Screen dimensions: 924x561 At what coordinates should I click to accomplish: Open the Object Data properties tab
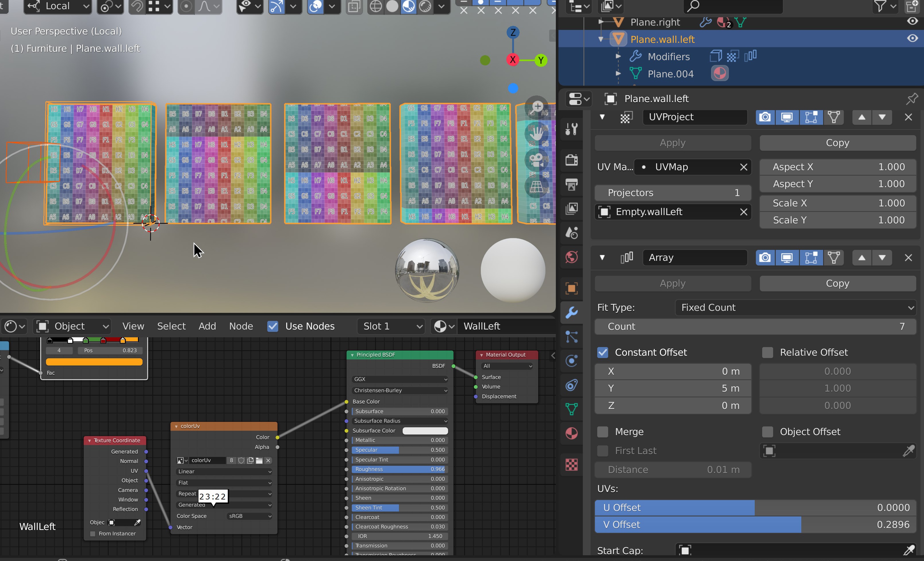571,409
